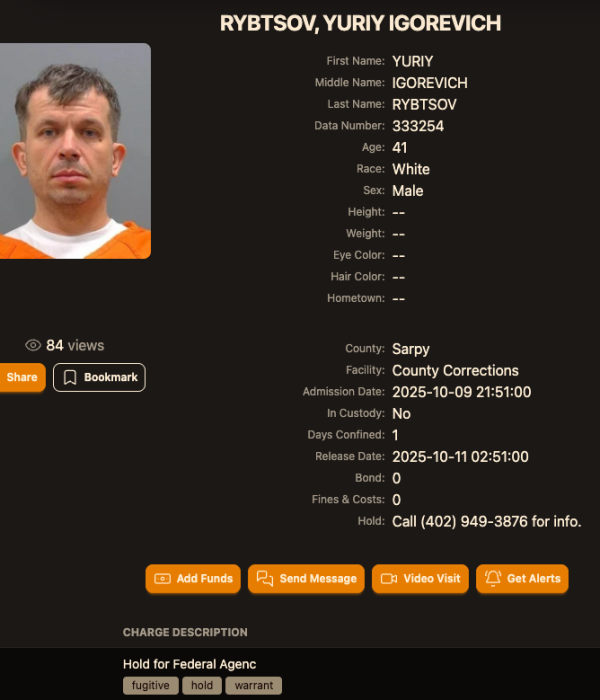Click the eye icon beside 84 views
Screen dimensions: 600x700
pyautogui.click(x=33, y=345)
